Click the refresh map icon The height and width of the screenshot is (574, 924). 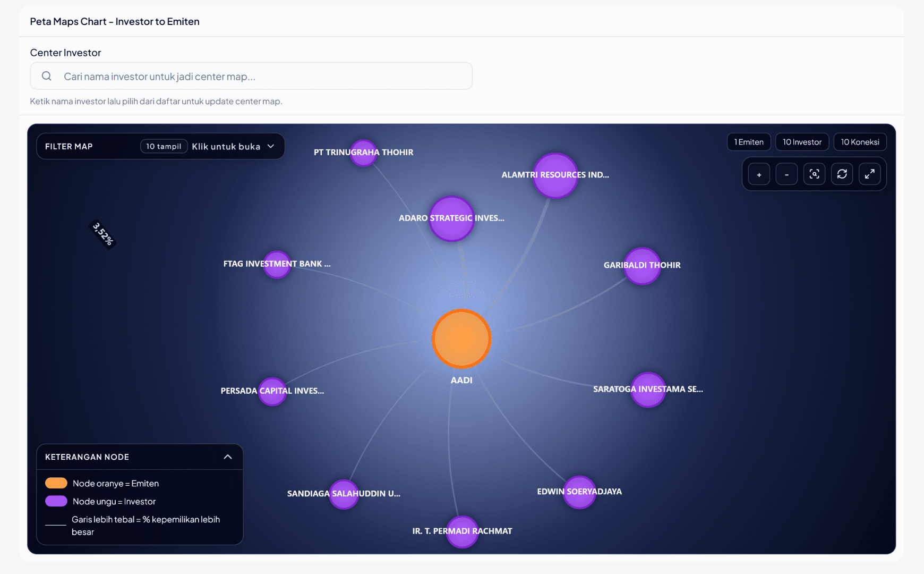pos(842,174)
